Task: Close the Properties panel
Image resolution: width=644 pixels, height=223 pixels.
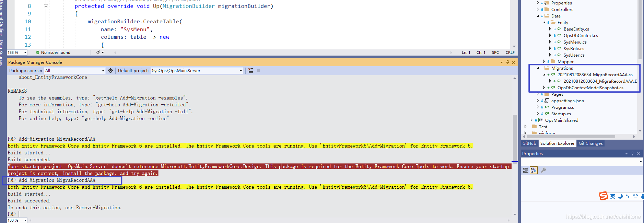Action: (x=639, y=154)
